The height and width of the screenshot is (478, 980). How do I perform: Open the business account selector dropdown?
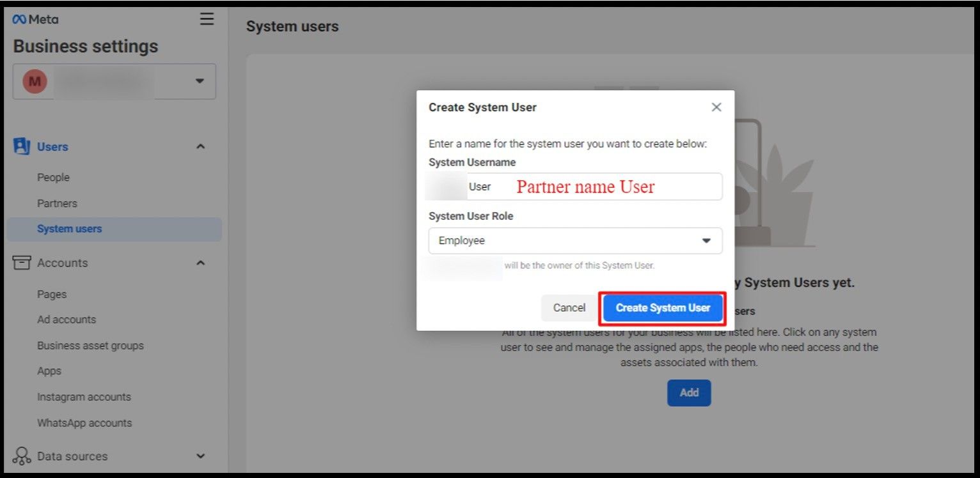point(198,81)
